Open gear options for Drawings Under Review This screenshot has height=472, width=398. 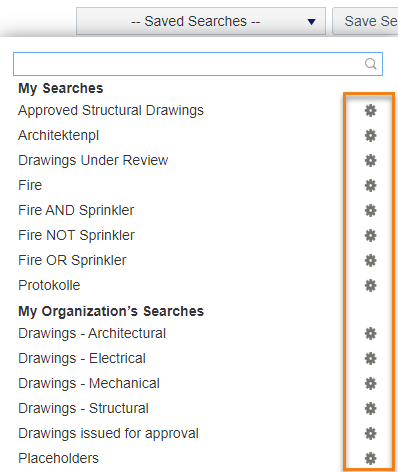click(x=370, y=160)
